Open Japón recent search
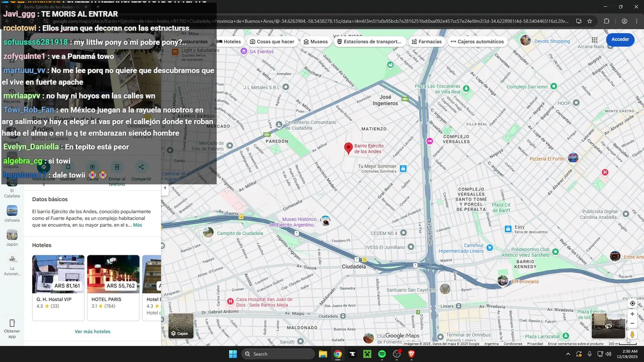The image size is (644, 362). 12,238
